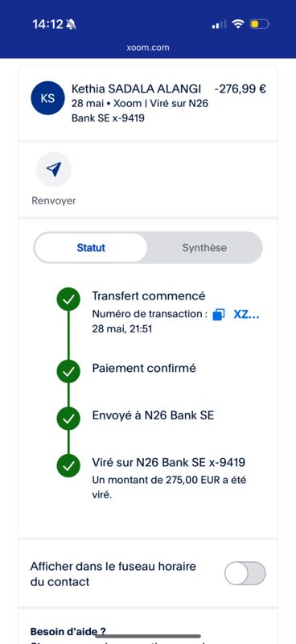Tap the silent mode bell icon
The image size is (296, 644).
(x=71, y=25)
